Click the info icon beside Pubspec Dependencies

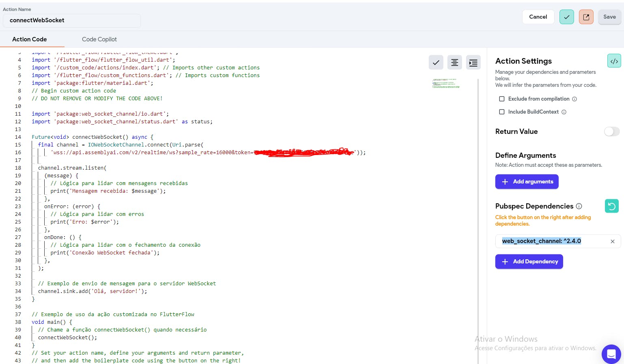point(579,206)
